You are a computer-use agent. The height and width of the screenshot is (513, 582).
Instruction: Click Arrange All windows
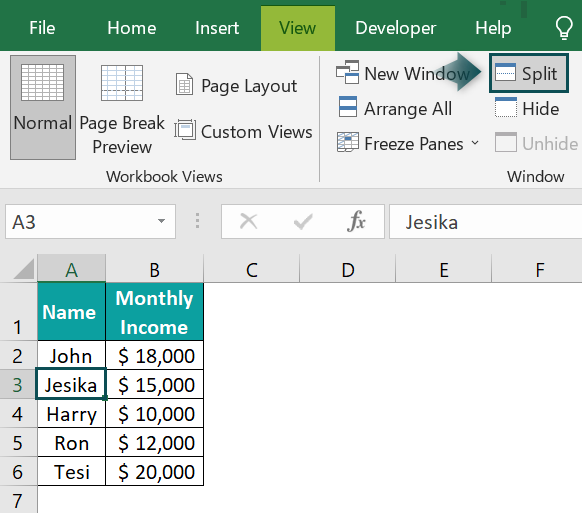[395, 108]
